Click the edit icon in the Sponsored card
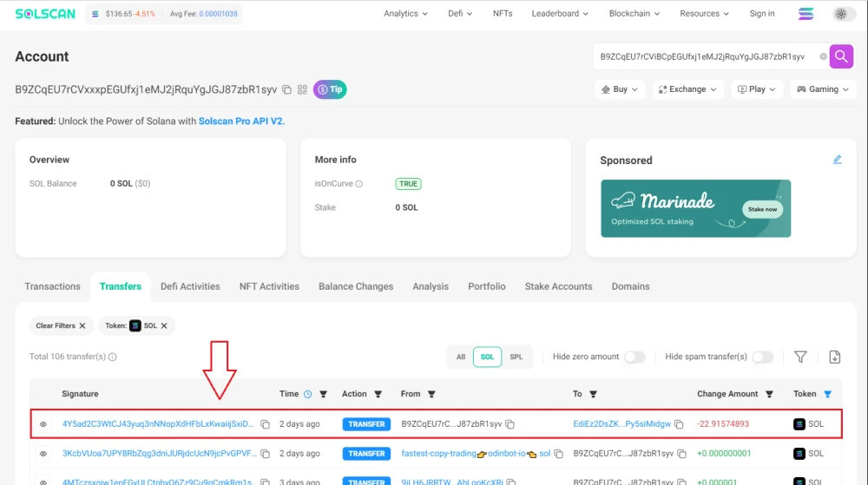The height and width of the screenshot is (485, 868). pyautogui.click(x=837, y=160)
